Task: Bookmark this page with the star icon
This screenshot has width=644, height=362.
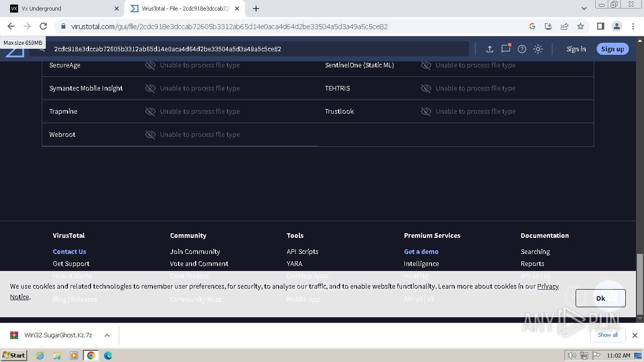Action: 581,26
